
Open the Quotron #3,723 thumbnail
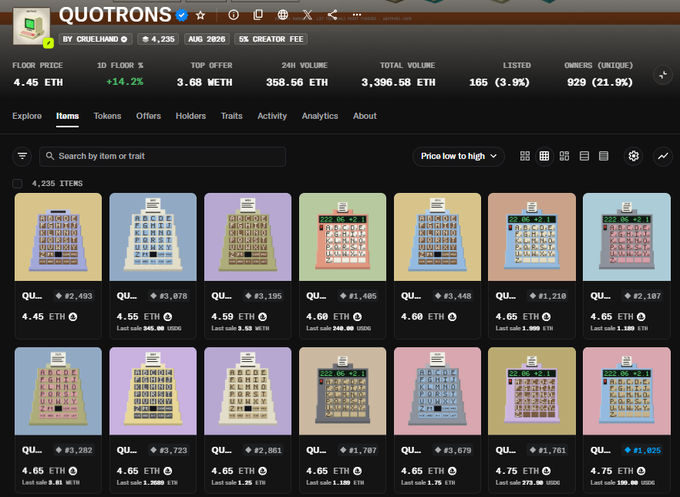tap(153, 391)
